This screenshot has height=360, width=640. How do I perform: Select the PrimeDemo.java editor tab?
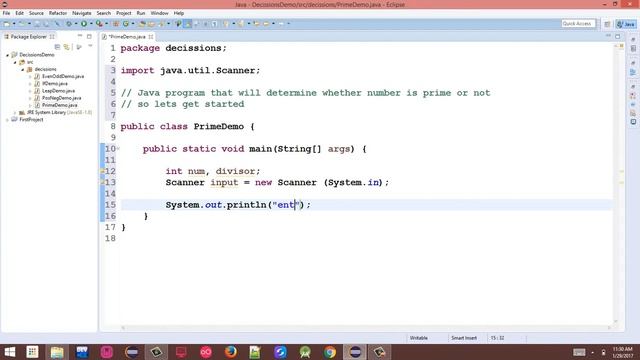coord(127,37)
